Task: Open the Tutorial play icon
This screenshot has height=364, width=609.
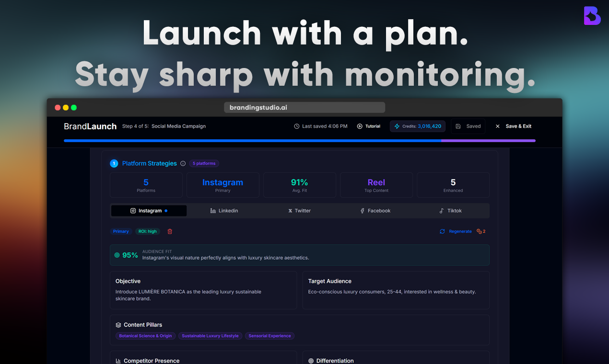Action: pyautogui.click(x=360, y=126)
